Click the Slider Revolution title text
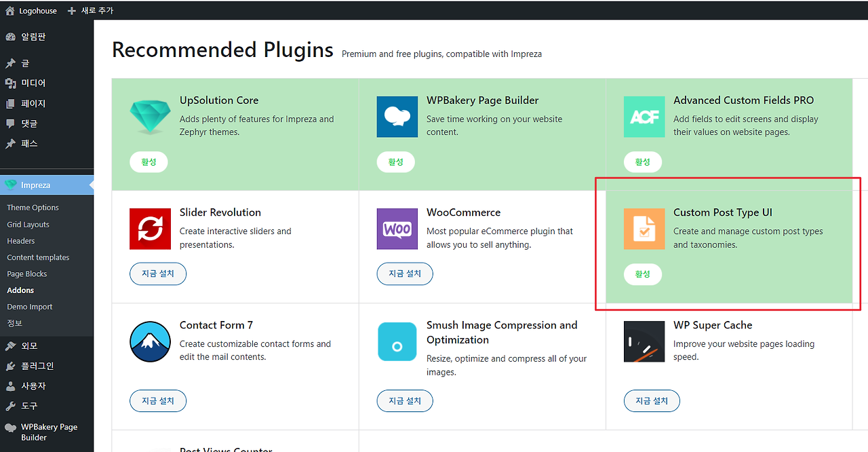 point(220,212)
